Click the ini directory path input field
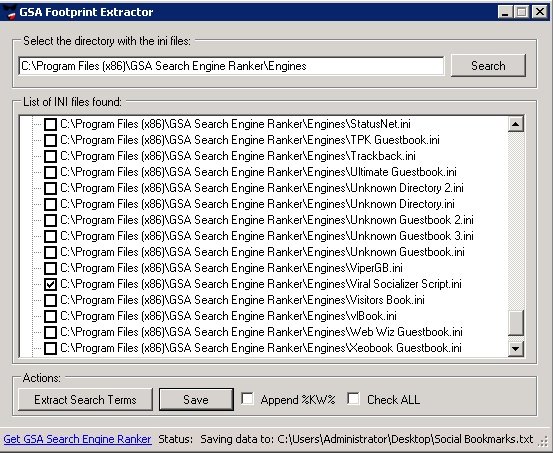Screen dimensions: 553x453 231,66
